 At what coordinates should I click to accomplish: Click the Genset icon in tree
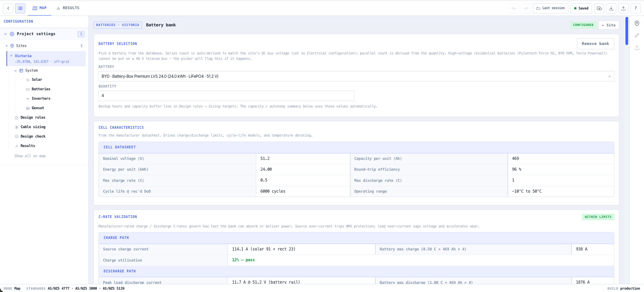[28, 108]
